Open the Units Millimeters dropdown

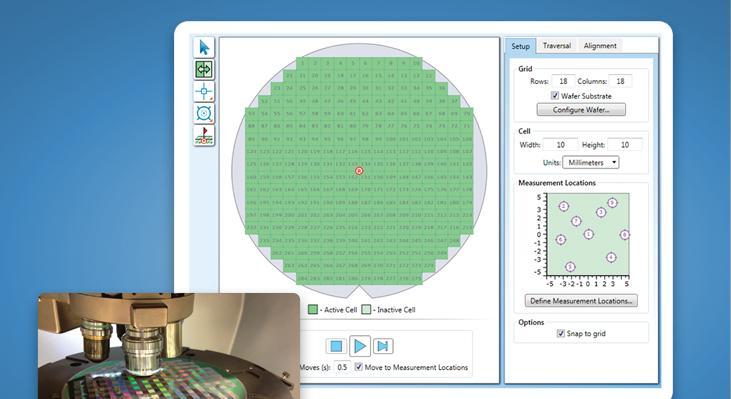click(x=591, y=163)
